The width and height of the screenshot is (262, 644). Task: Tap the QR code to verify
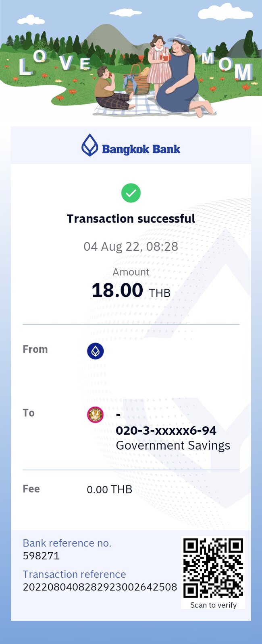tap(213, 568)
